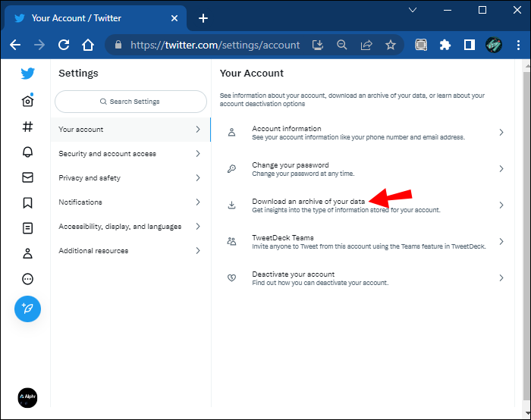
Task: Click the broken heart Deactivate icon
Action: pos(231,278)
